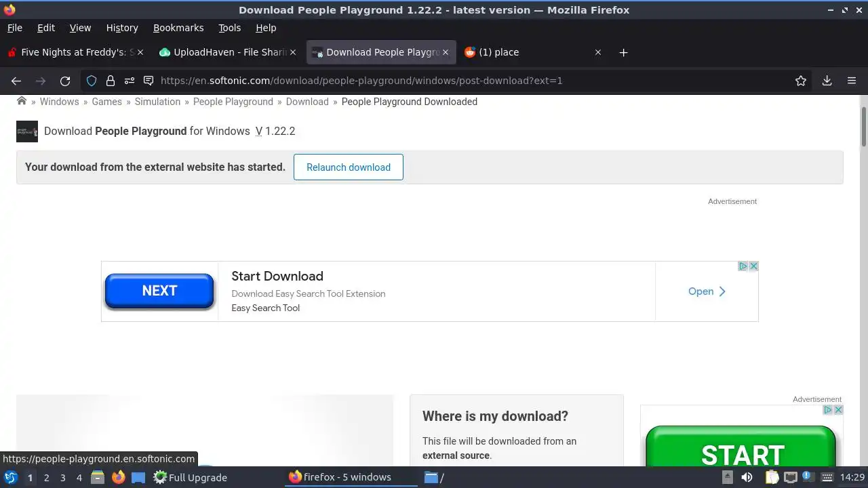Screen dimensions: 868x488
Task: Click the Start Download ad headline
Action: point(277,276)
